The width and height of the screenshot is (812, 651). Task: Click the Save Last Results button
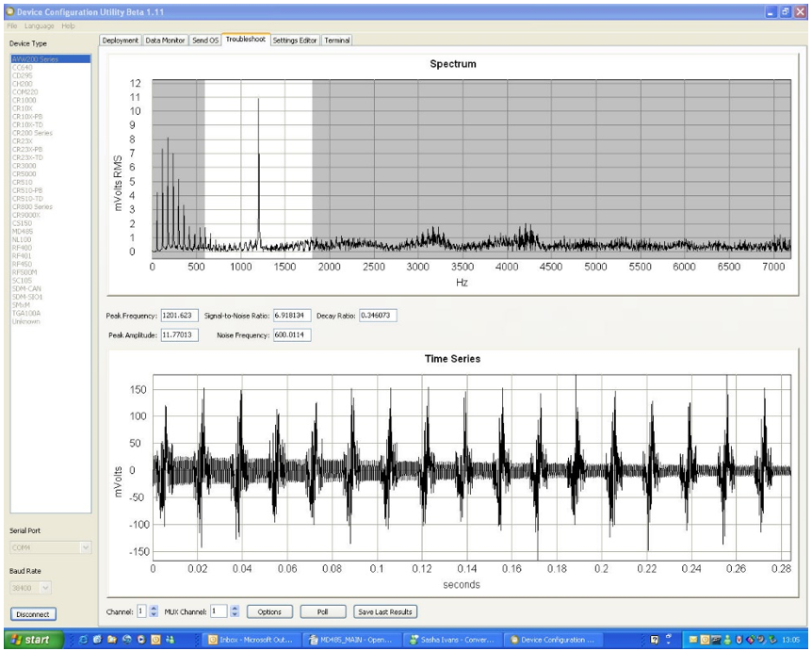[x=385, y=611]
